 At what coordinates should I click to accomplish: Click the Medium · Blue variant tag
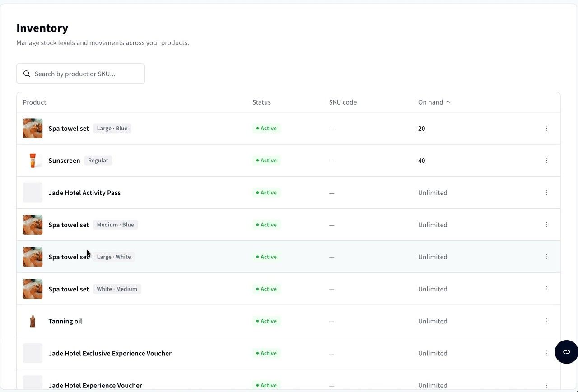pyautogui.click(x=116, y=225)
